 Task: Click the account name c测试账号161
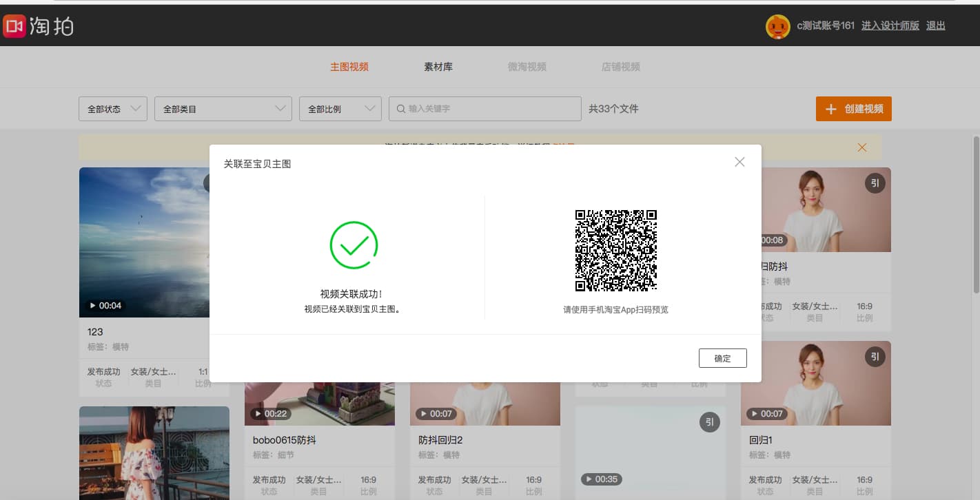(826, 25)
